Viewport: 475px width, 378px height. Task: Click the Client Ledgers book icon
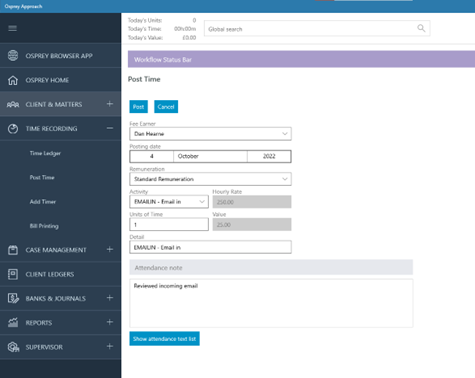click(13, 274)
